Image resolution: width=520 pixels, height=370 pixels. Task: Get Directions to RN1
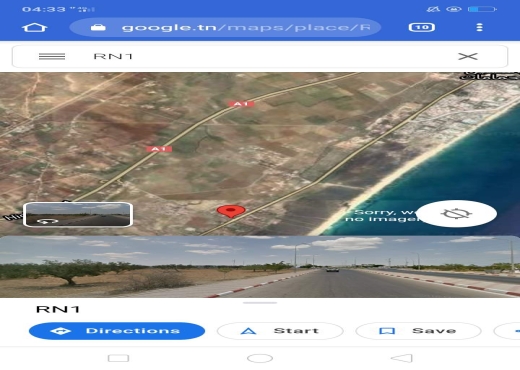[x=117, y=331]
